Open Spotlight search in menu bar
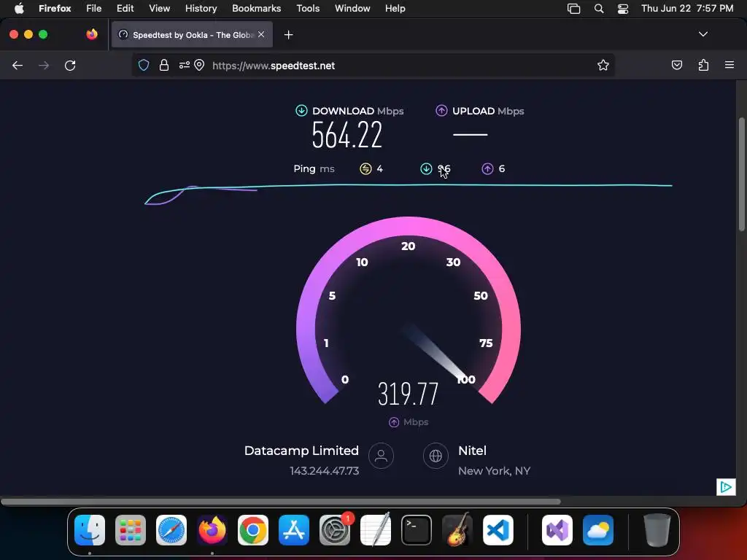 pyautogui.click(x=599, y=9)
